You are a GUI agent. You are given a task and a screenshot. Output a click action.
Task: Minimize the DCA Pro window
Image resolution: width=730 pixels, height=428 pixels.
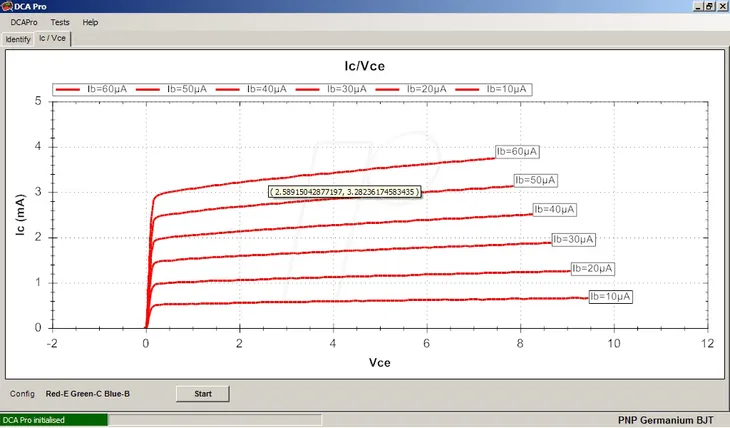pyautogui.click(x=698, y=7)
